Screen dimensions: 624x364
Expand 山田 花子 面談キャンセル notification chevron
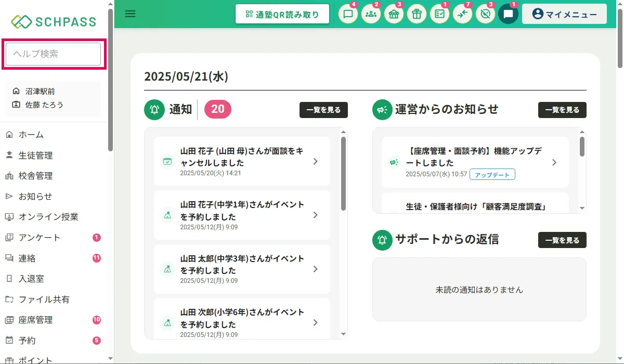(x=315, y=161)
